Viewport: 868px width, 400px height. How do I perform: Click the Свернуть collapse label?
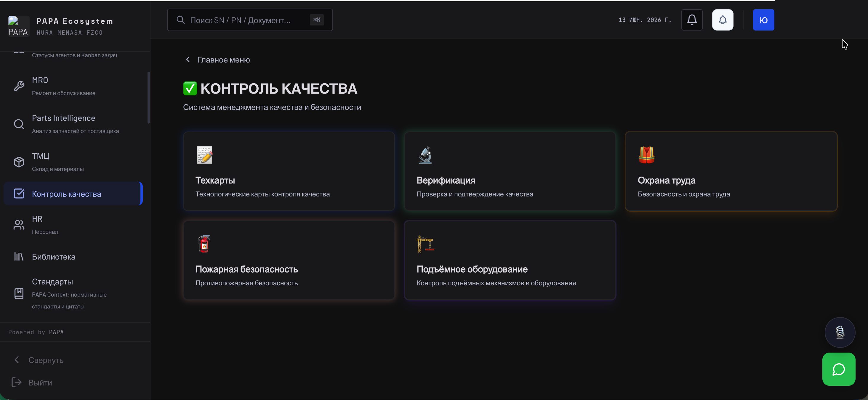[x=46, y=360]
